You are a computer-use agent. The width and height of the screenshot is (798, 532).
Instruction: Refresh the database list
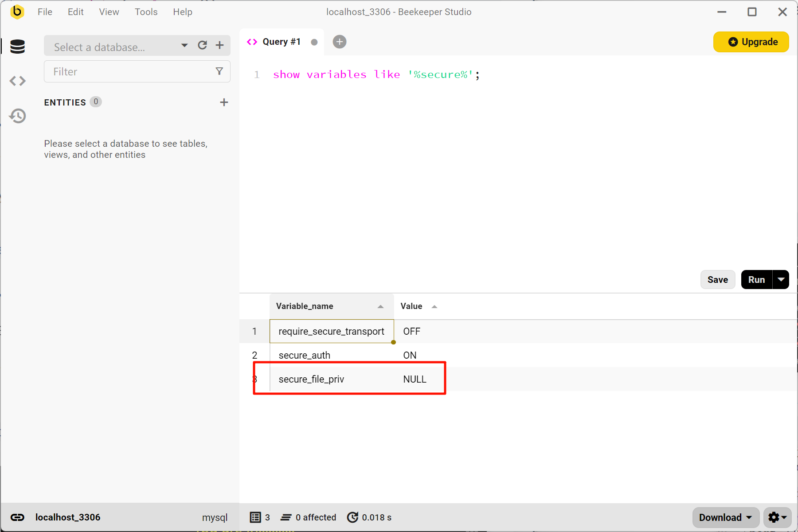[x=203, y=45]
